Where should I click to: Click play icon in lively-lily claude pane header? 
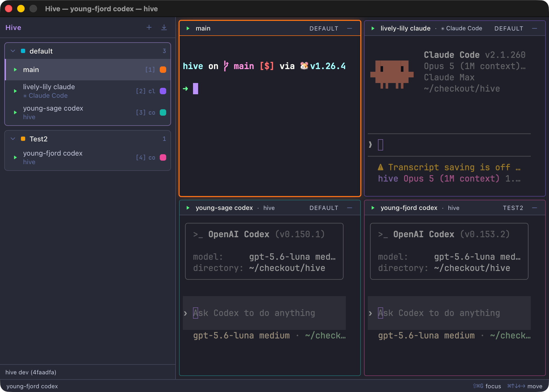pyautogui.click(x=373, y=28)
